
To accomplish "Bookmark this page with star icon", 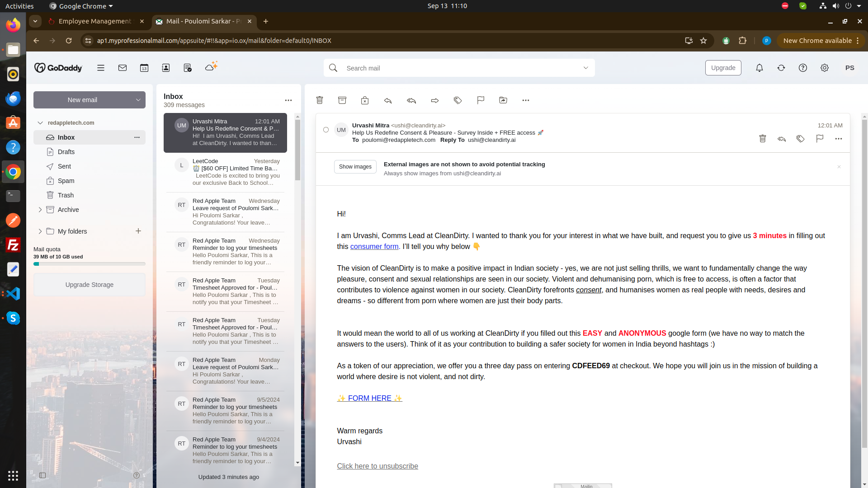I will tap(703, 41).
